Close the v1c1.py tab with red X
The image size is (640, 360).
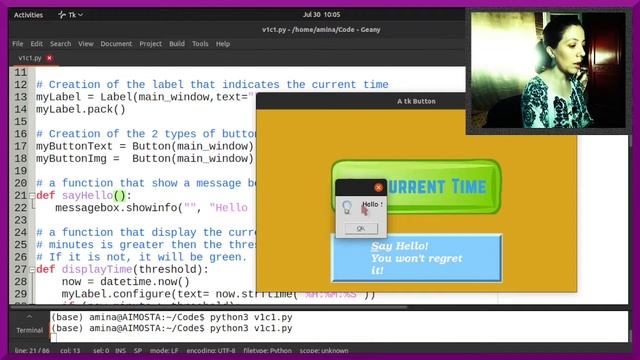pos(49,58)
